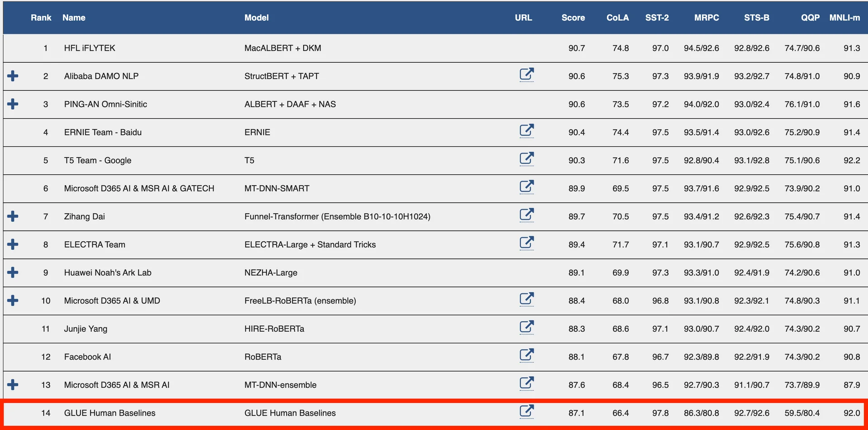This screenshot has width=868, height=430.
Task: Click the CoLA column header
Action: point(618,18)
